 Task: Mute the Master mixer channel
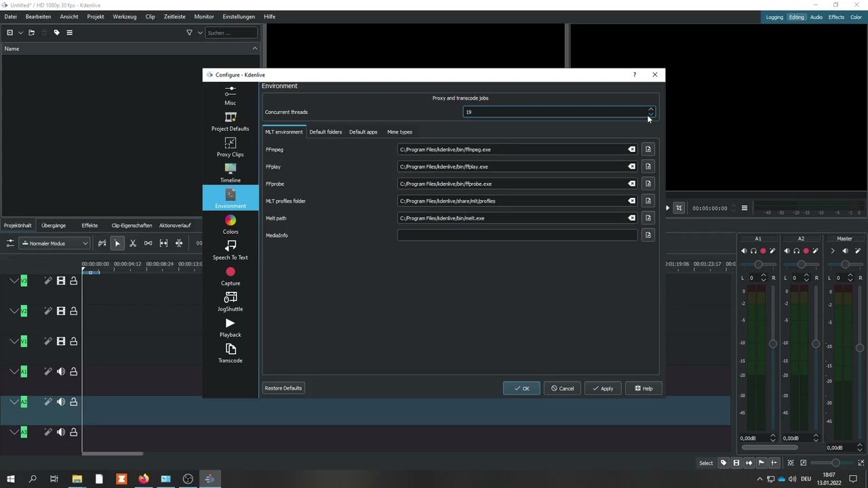[845, 251]
